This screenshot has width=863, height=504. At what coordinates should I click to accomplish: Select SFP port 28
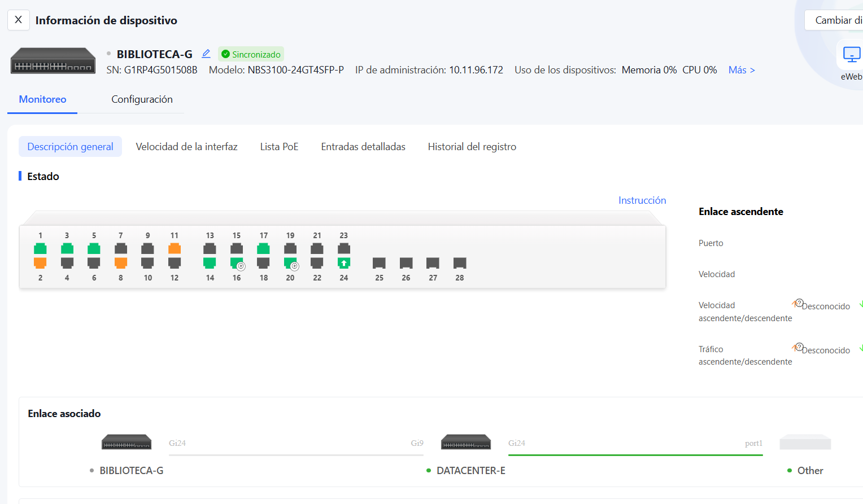[460, 263]
